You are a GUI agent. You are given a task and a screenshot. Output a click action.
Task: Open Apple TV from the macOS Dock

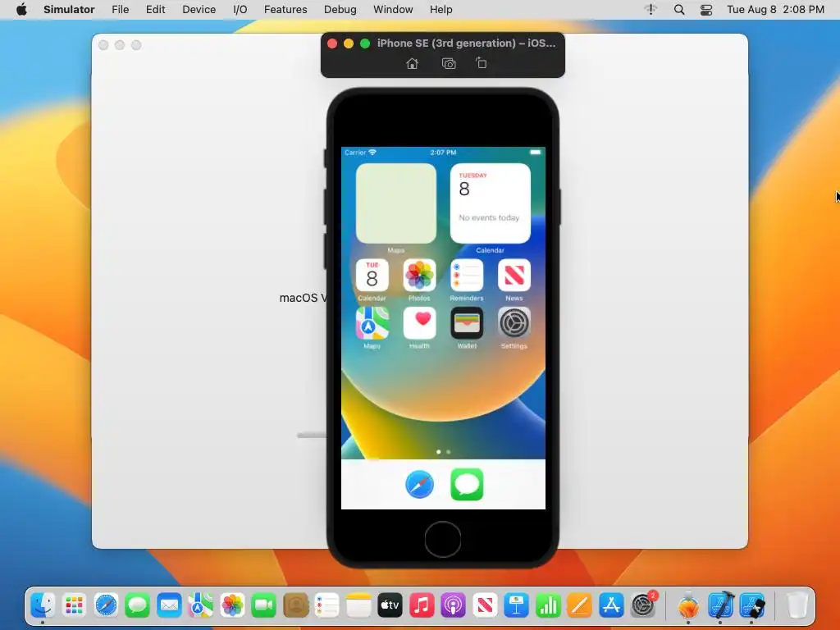pyautogui.click(x=390, y=606)
